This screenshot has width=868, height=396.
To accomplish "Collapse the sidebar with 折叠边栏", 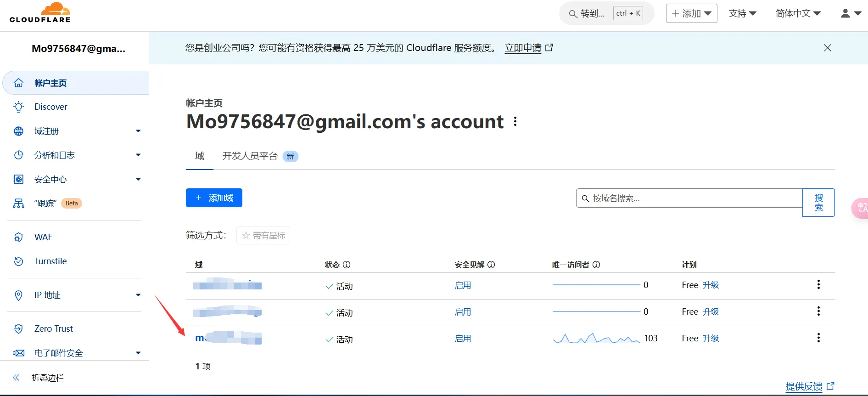I will pos(48,378).
